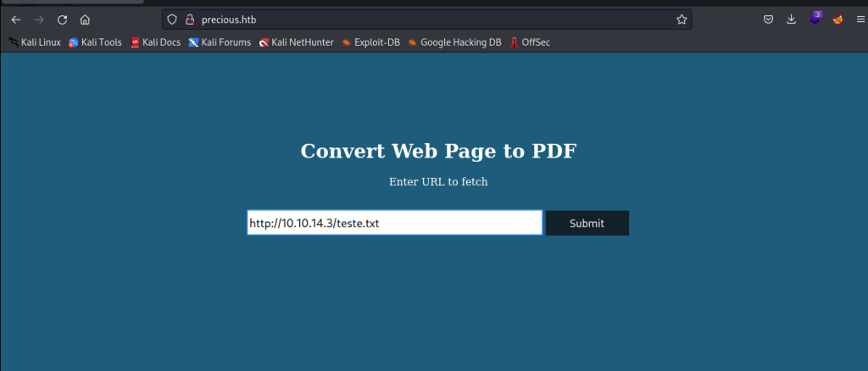
Task: Go to the browser home page
Action: (85, 19)
